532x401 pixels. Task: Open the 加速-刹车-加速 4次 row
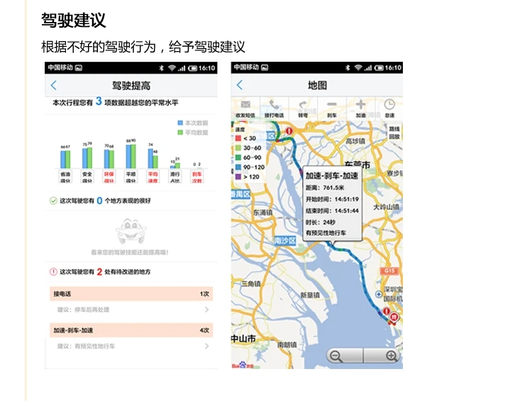[x=131, y=330]
